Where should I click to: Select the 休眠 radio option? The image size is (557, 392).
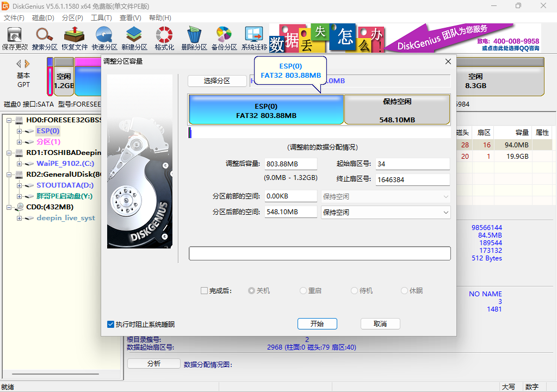click(404, 291)
